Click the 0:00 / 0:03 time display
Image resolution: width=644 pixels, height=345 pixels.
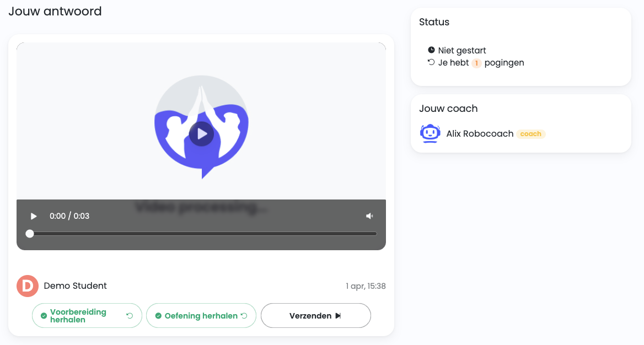(69, 216)
